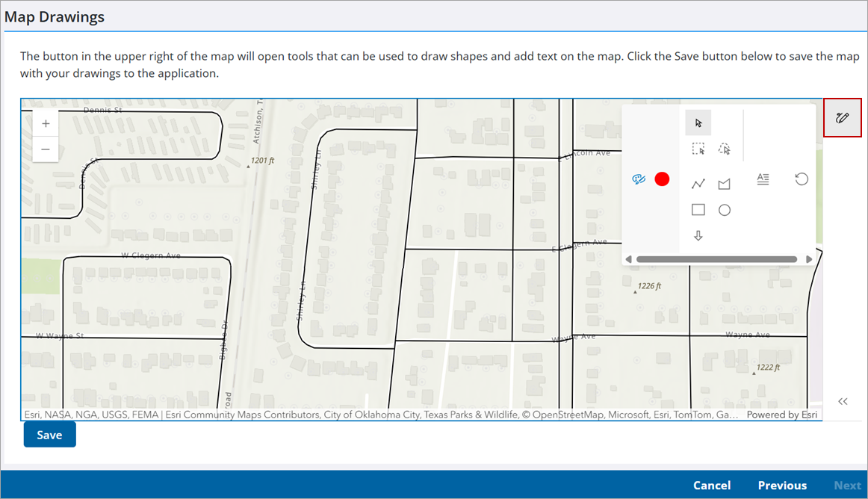Select the down arrow shape tool
868x499 pixels.
click(x=698, y=236)
